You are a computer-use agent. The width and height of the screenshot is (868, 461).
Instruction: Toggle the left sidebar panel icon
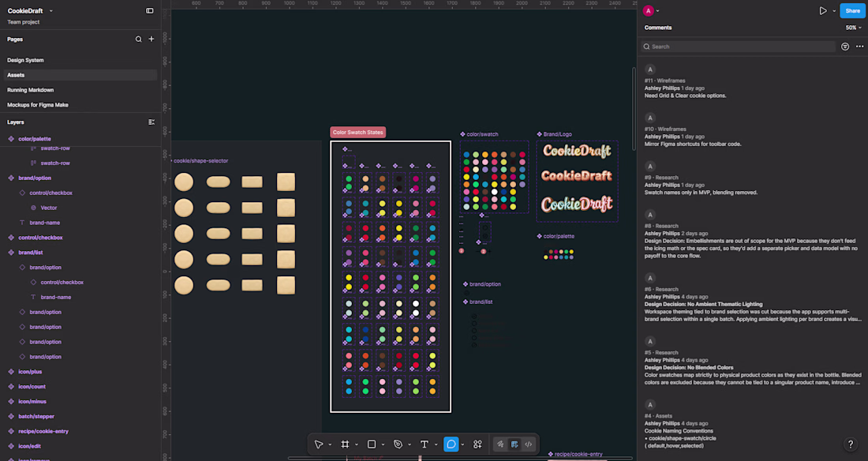click(x=149, y=10)
